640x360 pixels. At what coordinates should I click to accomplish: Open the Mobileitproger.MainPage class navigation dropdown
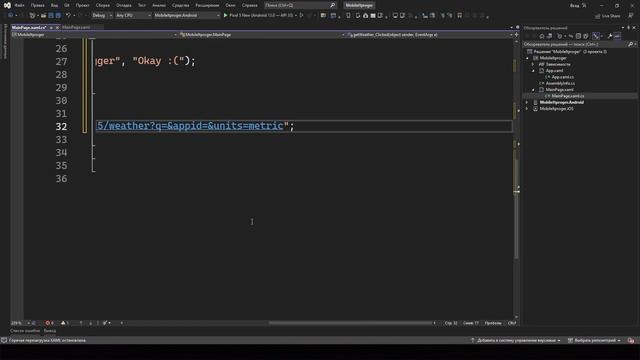(262, 35)
